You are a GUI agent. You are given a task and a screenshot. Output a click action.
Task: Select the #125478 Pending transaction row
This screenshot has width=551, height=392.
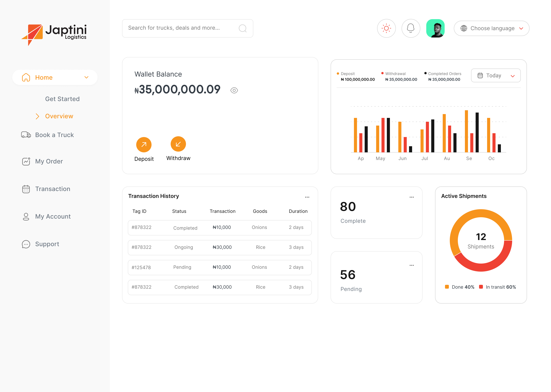click(220, 267)
